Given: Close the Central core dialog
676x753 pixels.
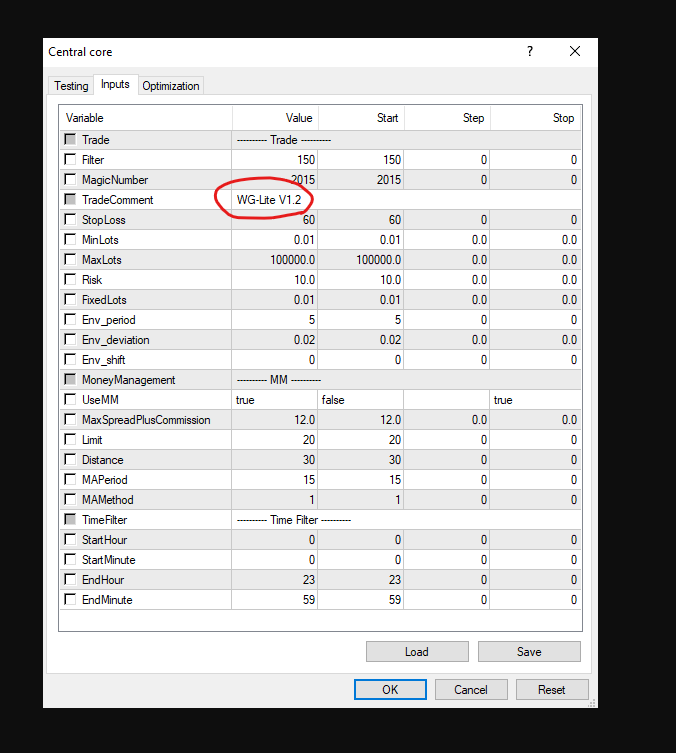Looking at the screenshot, I should pyautogui.click(x=575, y=51).
